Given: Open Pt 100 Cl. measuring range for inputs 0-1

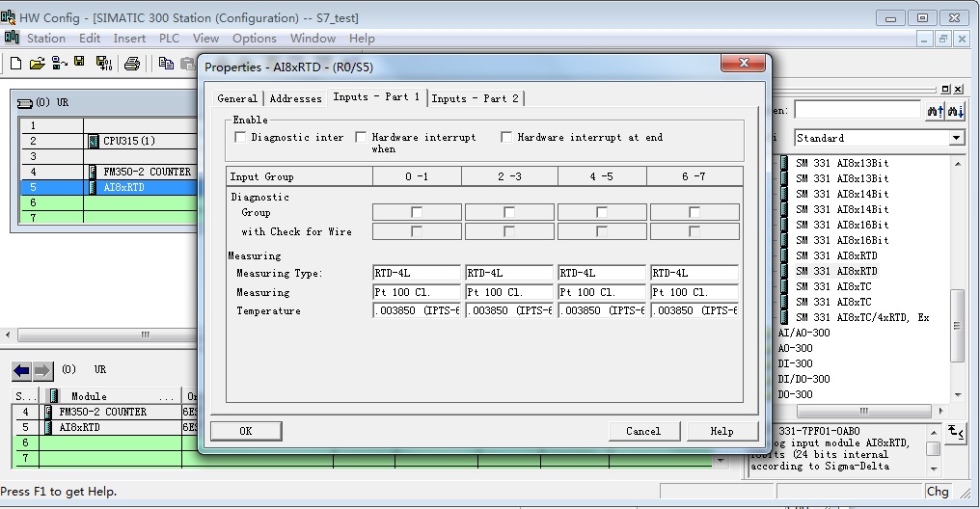Looking at the screenshot, I should pyautogui.click(x=417, y=292).
